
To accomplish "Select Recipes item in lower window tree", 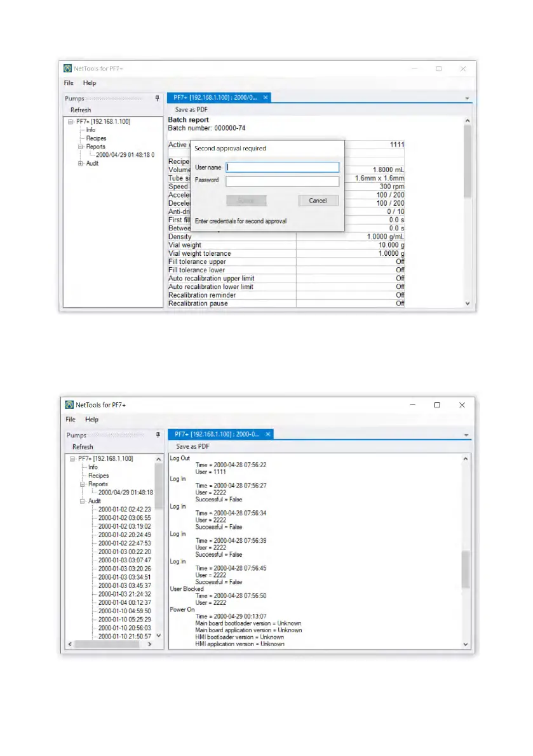I will click(98, 475).
